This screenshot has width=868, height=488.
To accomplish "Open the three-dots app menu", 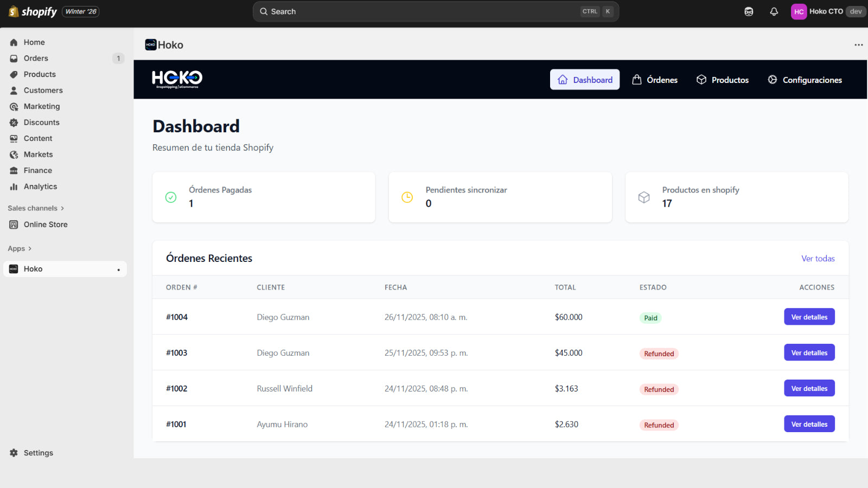I will 858,45.
